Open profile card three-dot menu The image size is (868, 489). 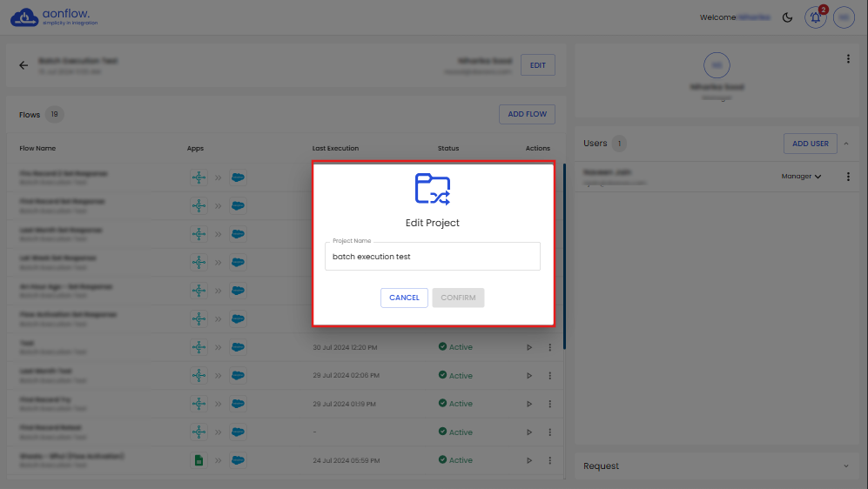coord(848,59)
